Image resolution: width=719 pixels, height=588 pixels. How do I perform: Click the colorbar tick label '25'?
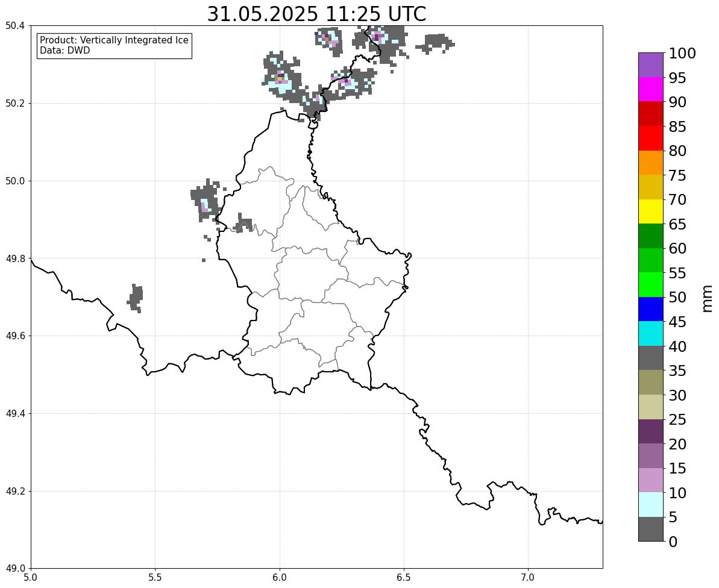coord(678,419)
